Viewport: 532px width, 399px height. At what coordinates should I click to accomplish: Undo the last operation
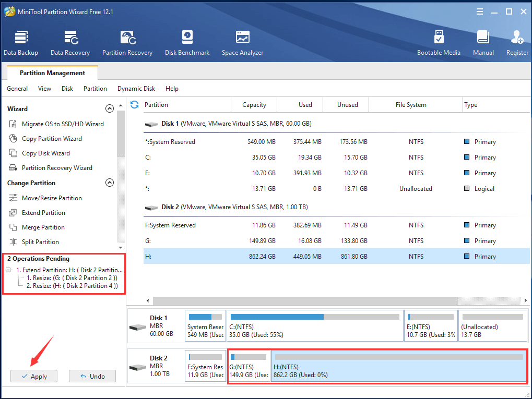click(x=92, y=376)
